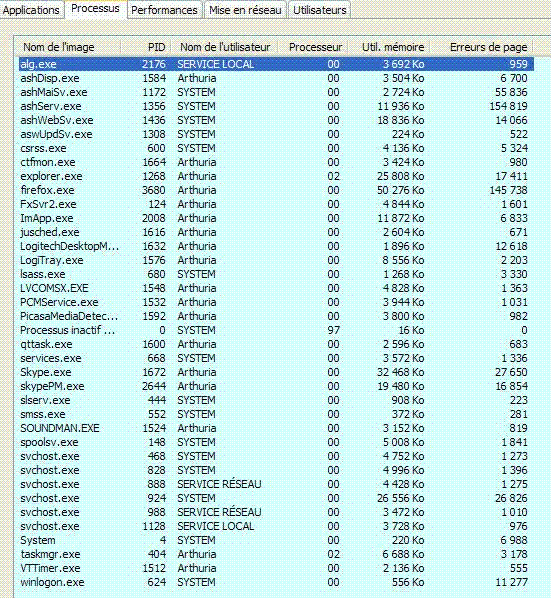Choose the FxSvr2.exe row
551x598 pixels.
pos(276,204)
